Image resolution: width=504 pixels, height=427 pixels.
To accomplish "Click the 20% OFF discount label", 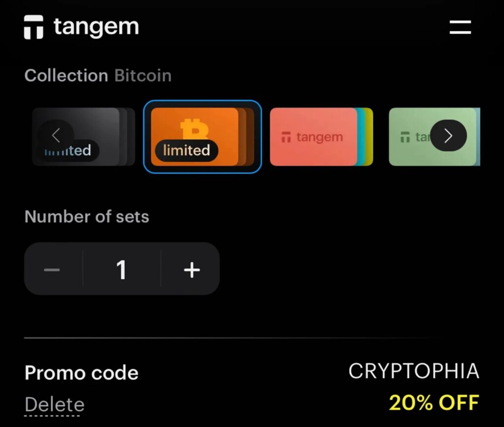I will pyautogui.click(x=434, y=402).
